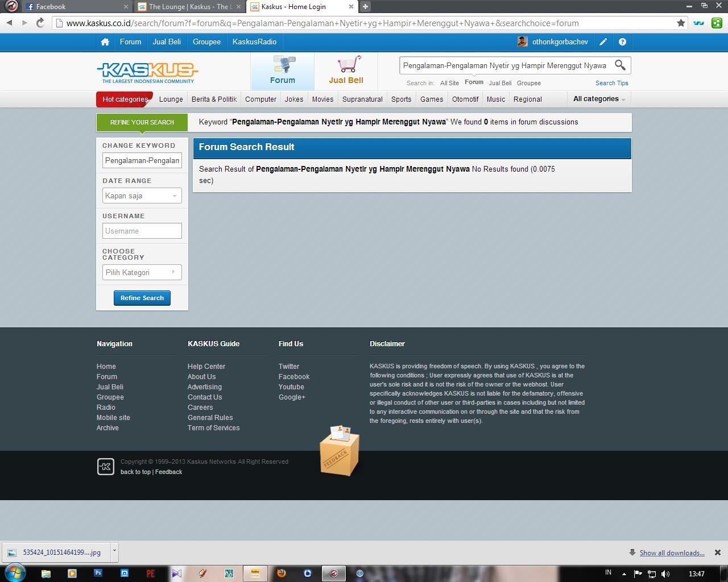Open Windows Start menu

pos(15,573)
